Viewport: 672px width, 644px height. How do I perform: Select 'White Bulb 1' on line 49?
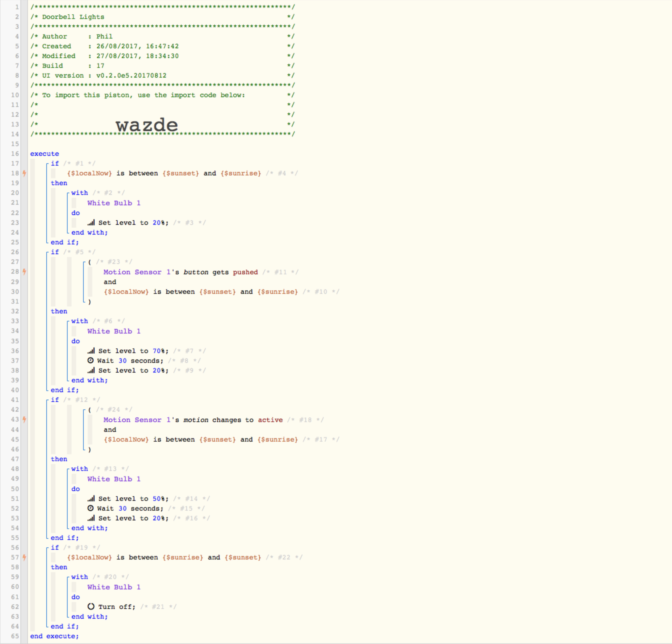click(114, 479)
